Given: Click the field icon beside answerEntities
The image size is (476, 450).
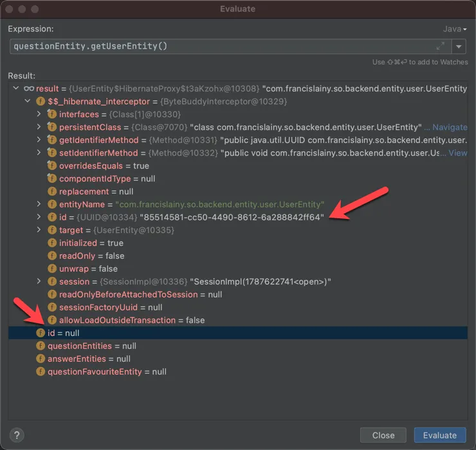Looking at the screenshot, I should [x=41, y=359].
